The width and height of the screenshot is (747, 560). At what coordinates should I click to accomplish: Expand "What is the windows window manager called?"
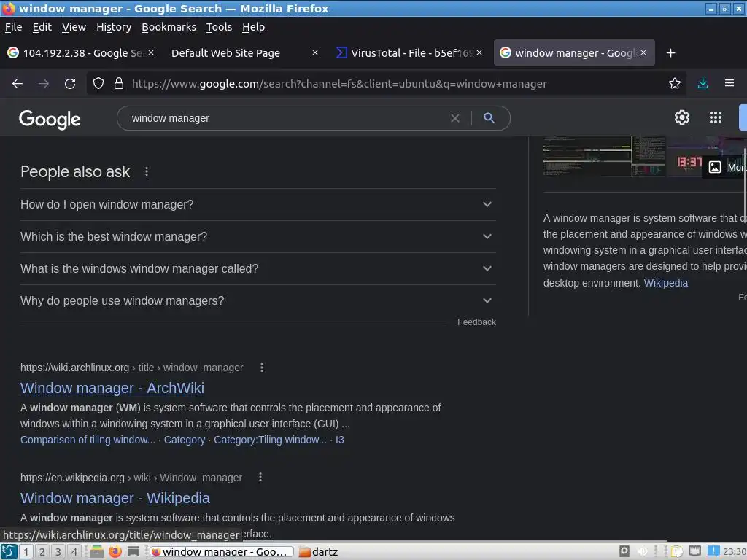click(258, 268)
